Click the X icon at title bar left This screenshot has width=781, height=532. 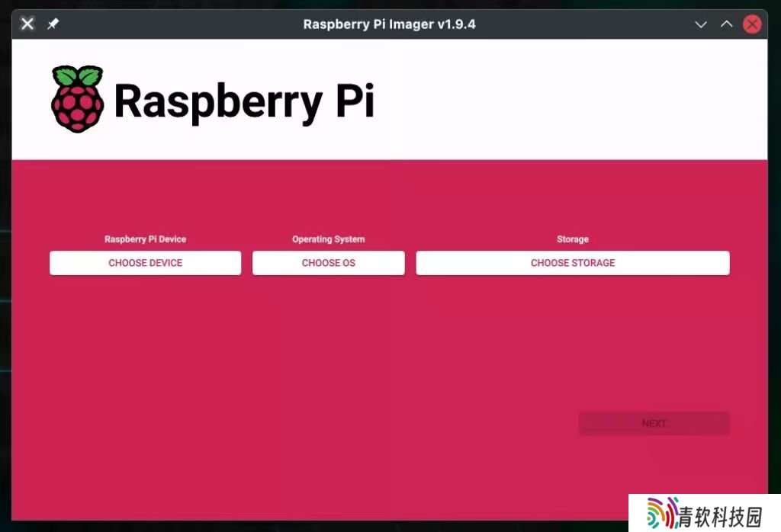27,24
